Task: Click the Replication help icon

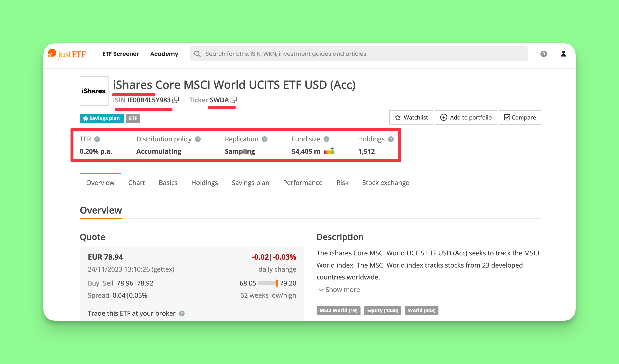Action: pos(265,139)
